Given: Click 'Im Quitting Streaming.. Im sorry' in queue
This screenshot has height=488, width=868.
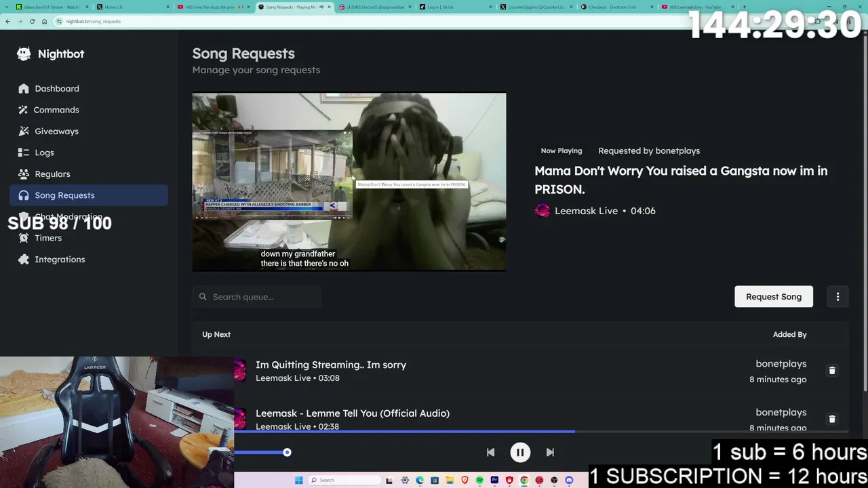Looking at the screenshot, I should coord(331,365).
